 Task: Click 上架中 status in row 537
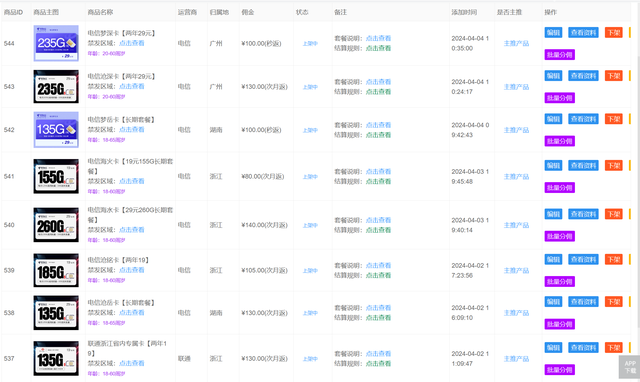coord(310,359)
